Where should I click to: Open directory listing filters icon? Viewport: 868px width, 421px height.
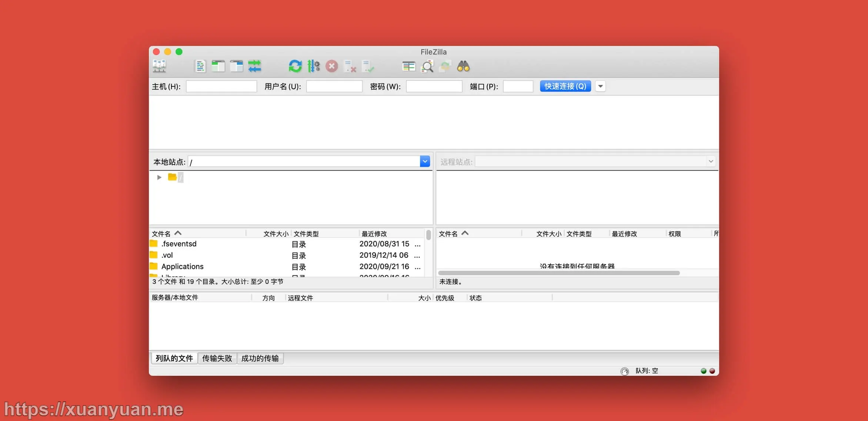click(408, 66)
